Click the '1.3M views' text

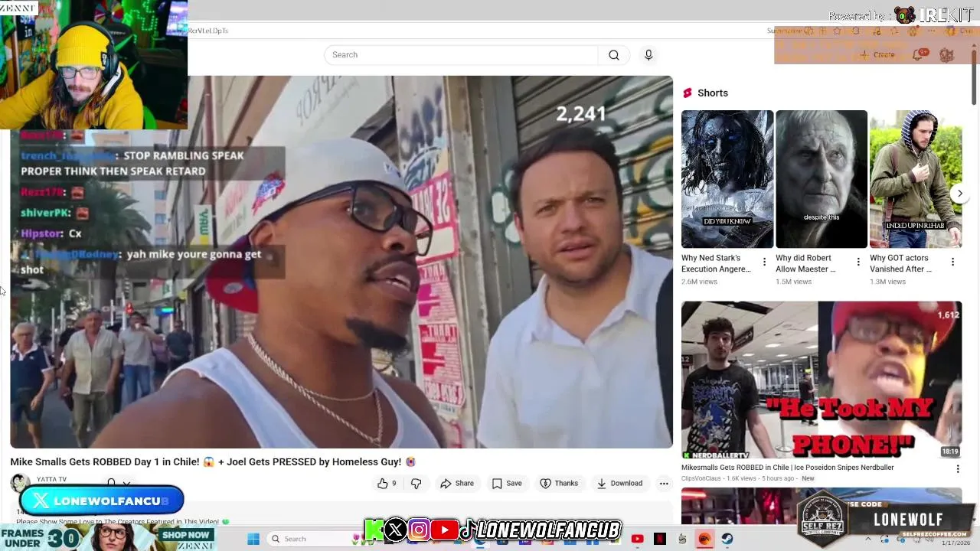pyautogui.click(x=887, y=282)
